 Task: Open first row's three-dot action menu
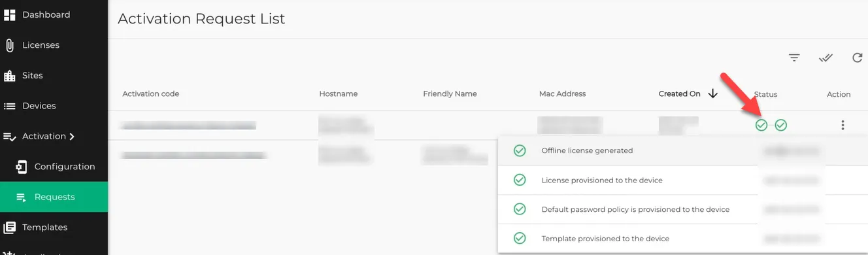(843, 125)
